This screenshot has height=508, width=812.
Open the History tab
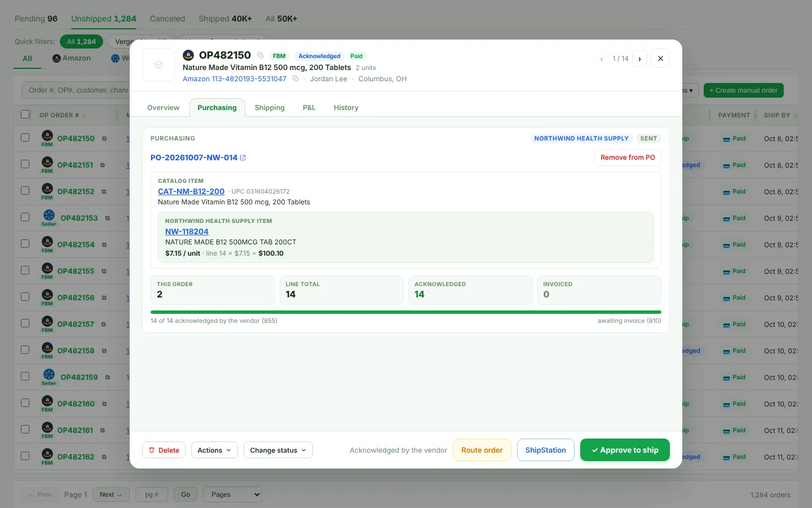(x=346, y=108)
